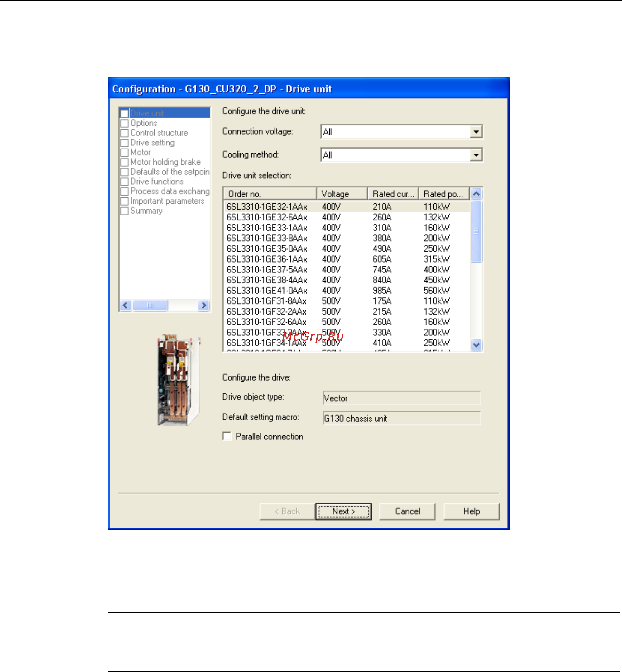Select drive 6SL3310-1GE38-4AAx
This screenshot has height=672, width=622.
tap(347, 280)
